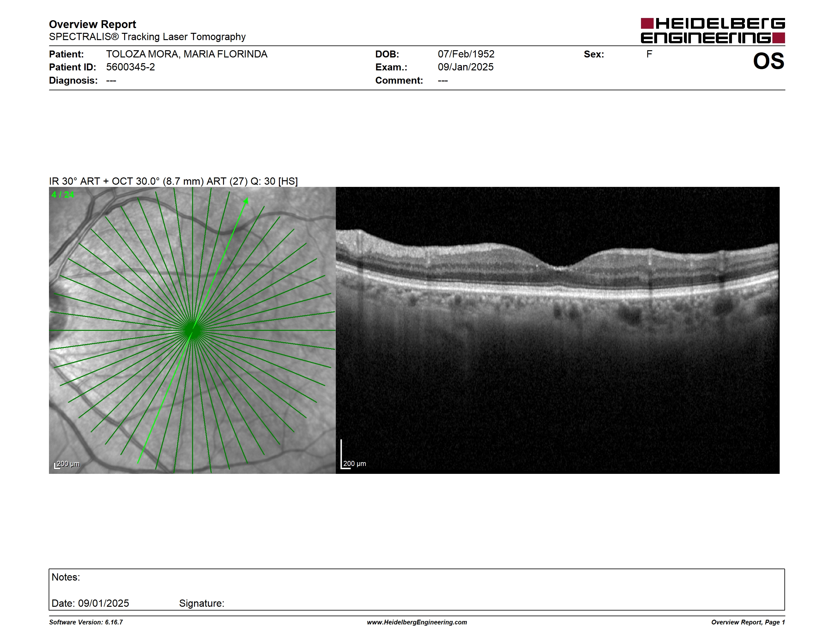
Task: Click date of birth "07/Feb/1952"
Action: tap(466, 54)
